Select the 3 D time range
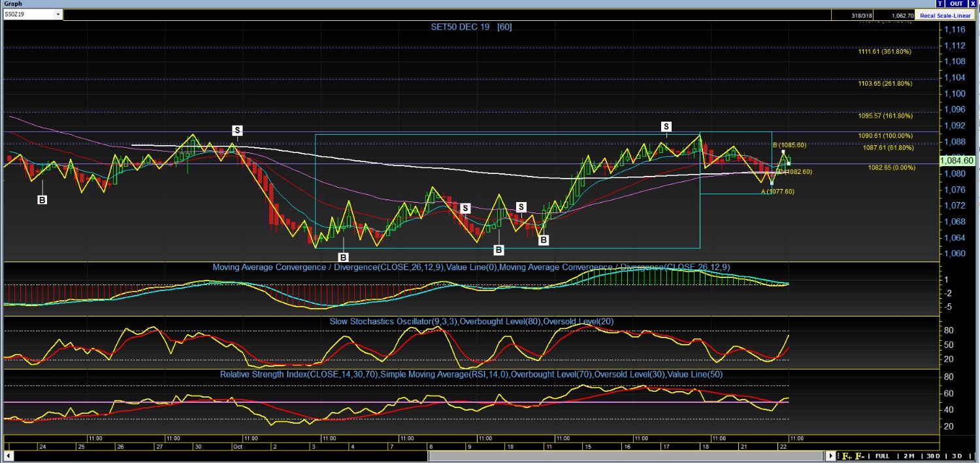This screenshot has height=463, width=980. [x=957, y=456]
